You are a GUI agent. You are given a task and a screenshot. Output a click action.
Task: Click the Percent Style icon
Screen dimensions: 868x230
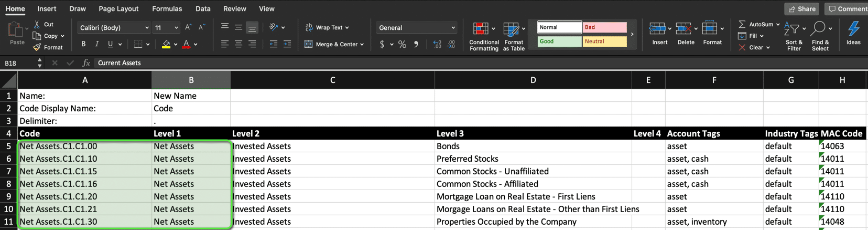point(402,45)
